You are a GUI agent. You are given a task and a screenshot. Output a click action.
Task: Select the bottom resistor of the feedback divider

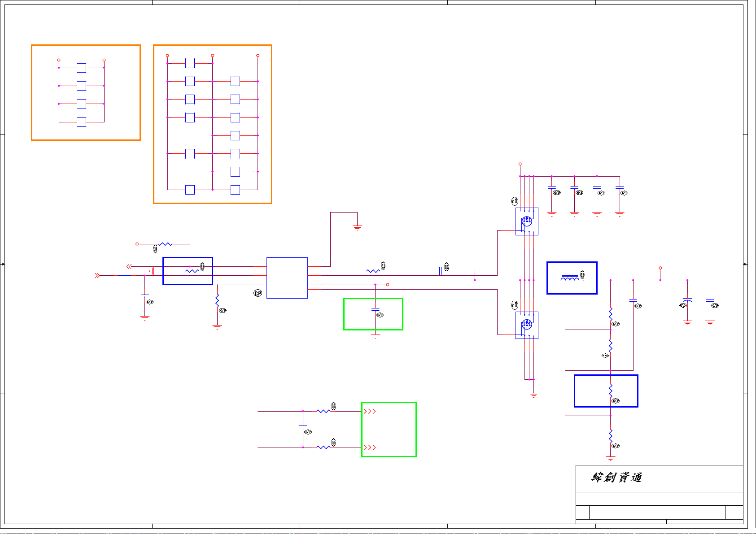coord(611,435)
